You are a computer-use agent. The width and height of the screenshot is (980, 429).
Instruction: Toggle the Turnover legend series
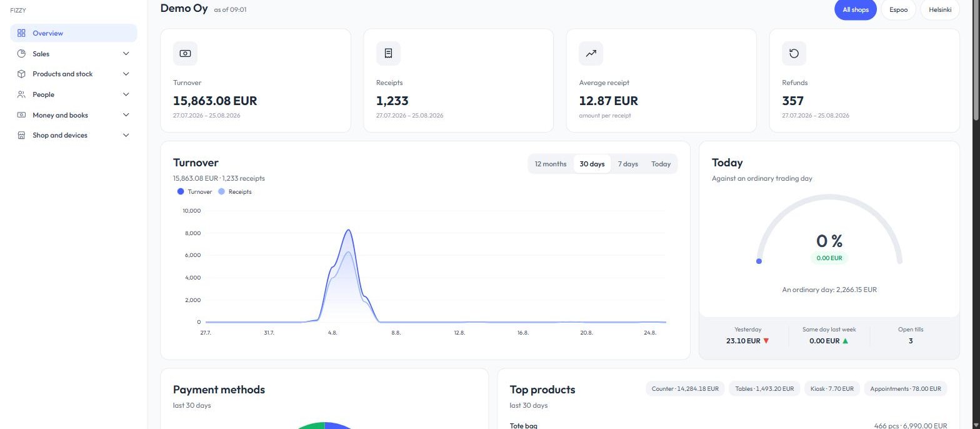[195, 192]
